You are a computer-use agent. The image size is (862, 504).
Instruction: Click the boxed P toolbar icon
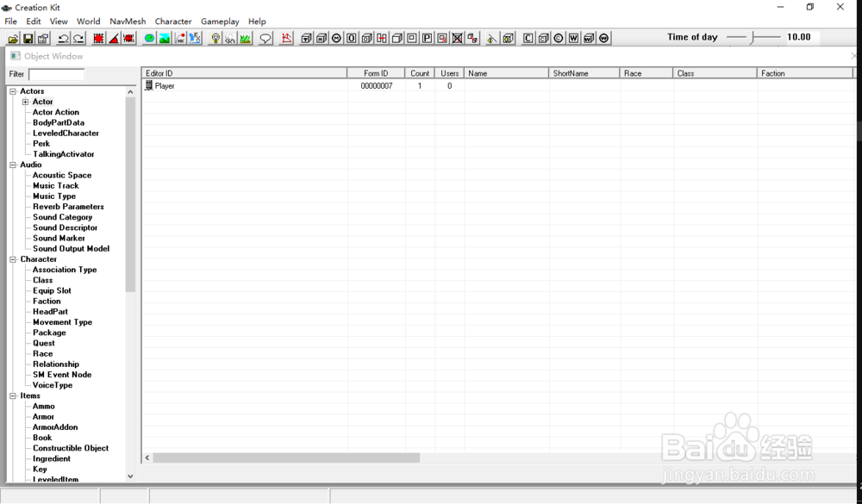pyautogui.click(x=428, y=38)
